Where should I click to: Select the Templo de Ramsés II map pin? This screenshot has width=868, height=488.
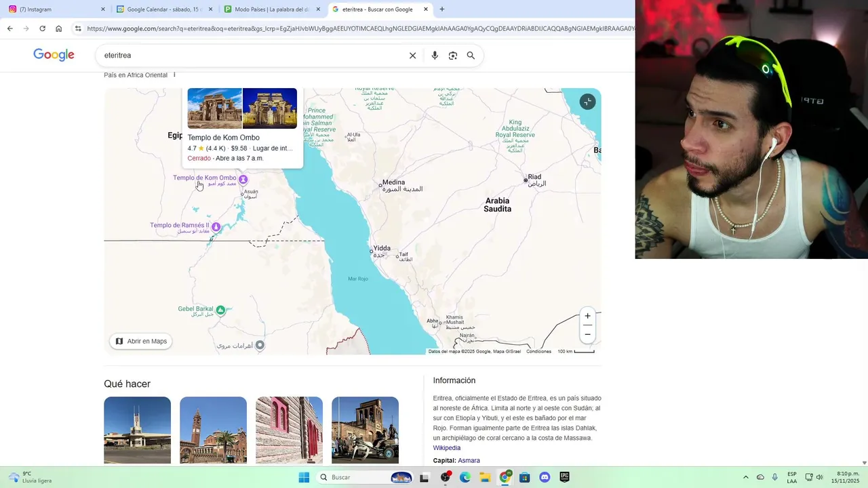[x=216, y=227]
